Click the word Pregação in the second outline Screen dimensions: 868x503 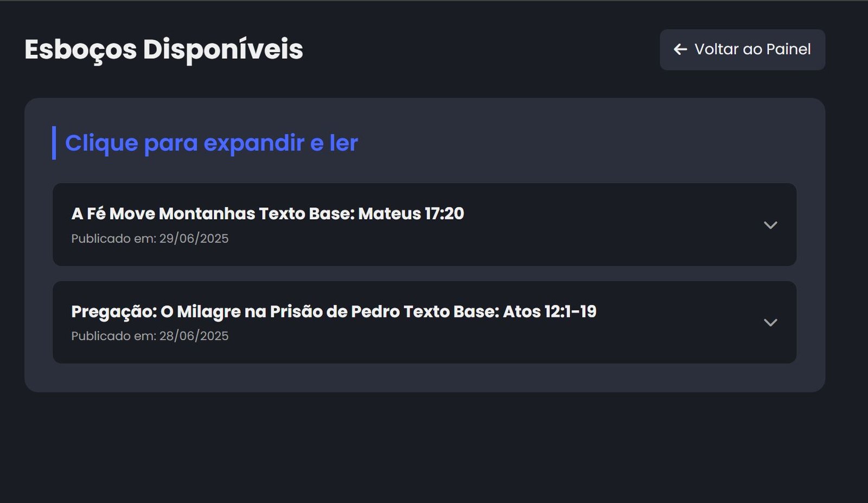113,312
